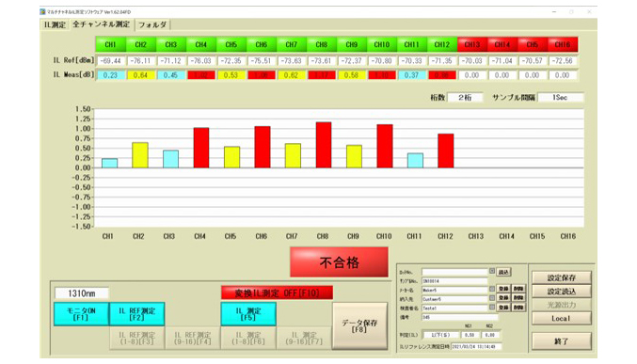Switch to the IL測定 tab
This screenshot has width=637, height=364.
[x=55, y=24]
